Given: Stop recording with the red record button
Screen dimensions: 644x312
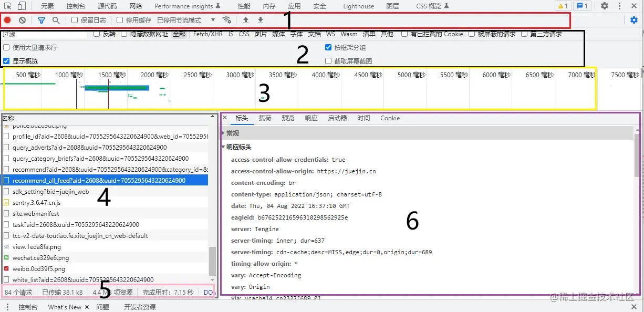Looking at the screenshot, I should coord(8,20).
